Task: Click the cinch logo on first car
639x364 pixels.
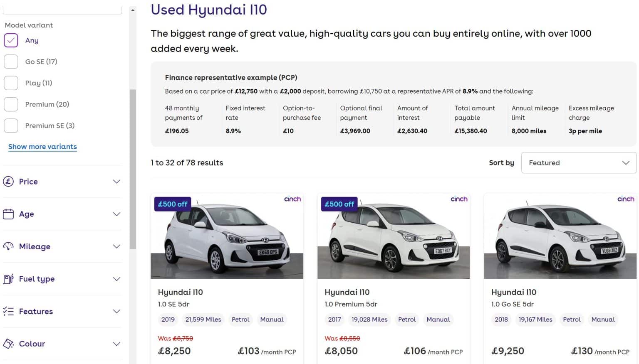Action: [292, 199]
